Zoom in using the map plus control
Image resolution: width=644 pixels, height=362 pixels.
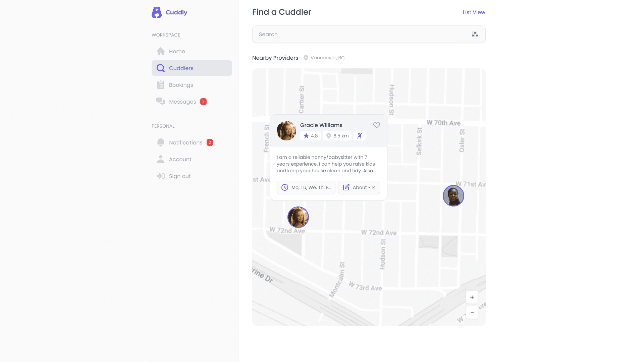pos(472,297)
